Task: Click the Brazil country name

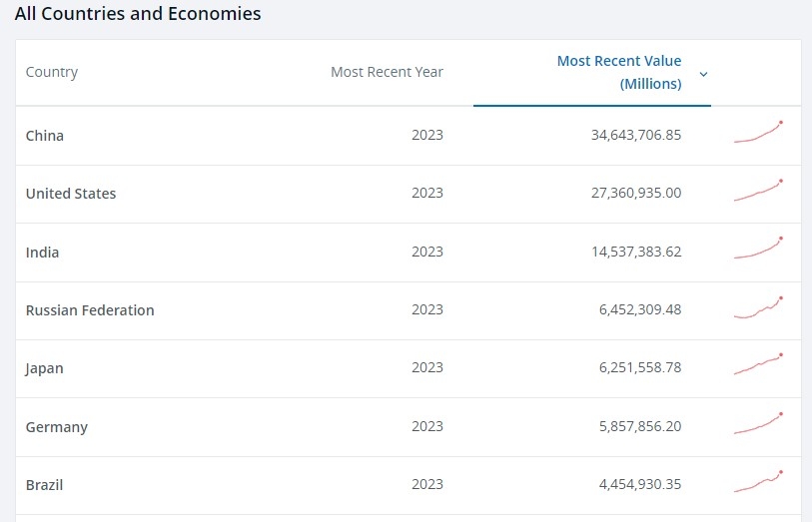Action: coord(45,485)
